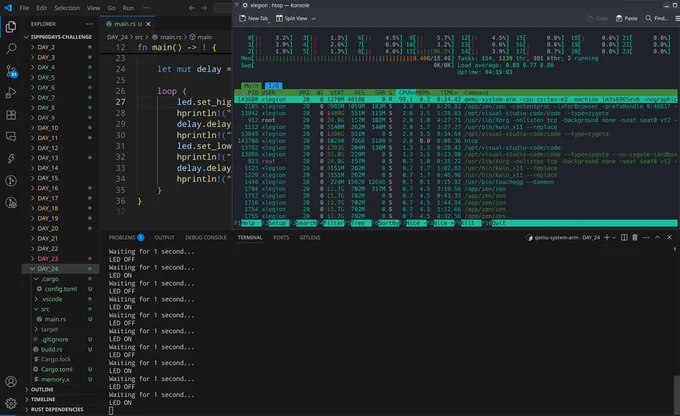The image size is (680, 416).
Task: Collapse the DAY_24 folder
Action: pos(61,269)
